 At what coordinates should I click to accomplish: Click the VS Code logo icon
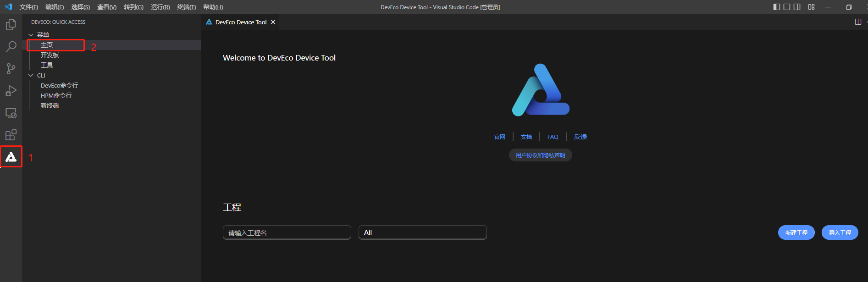point(8,7)
